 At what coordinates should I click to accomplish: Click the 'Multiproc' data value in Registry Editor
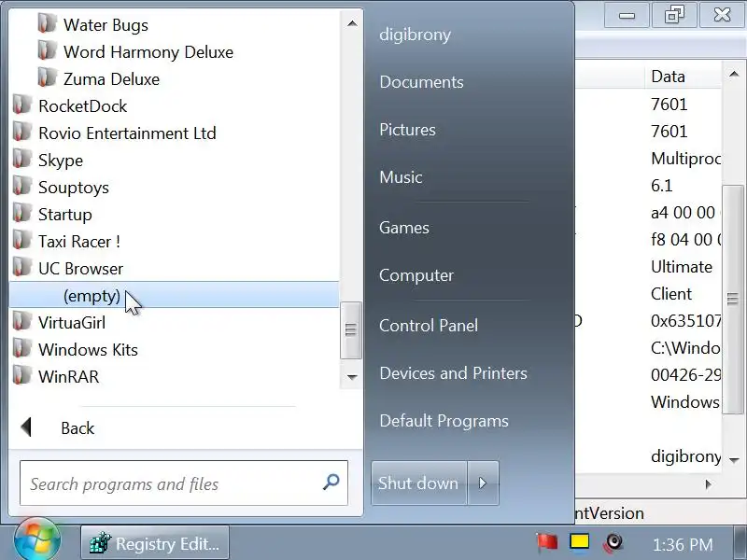point(685,159)
